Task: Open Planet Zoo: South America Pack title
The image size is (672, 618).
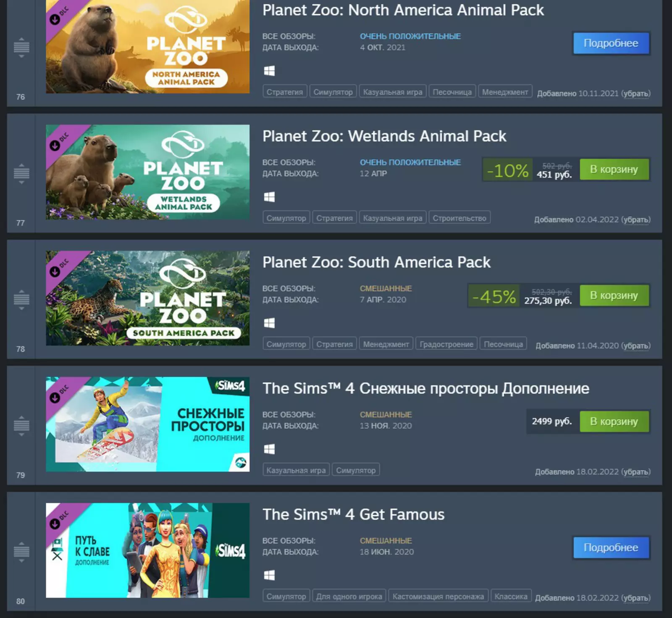Action: tap(376, 262)
